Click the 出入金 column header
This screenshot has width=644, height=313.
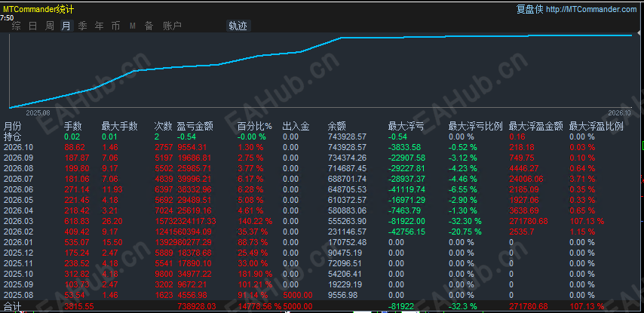pyautogui.click(x=296, y=126)
